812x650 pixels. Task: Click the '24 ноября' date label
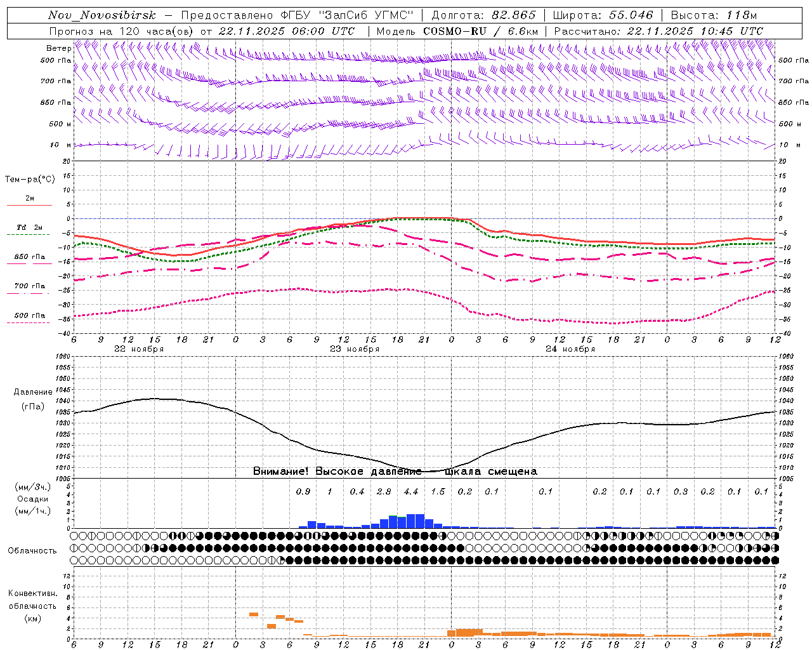[x=570, y=349]
